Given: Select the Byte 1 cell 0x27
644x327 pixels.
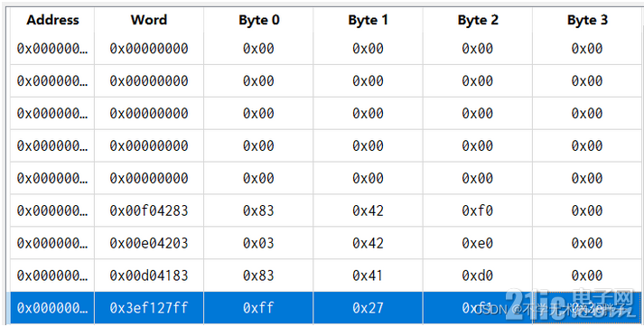Looking at the screenshot, I should tap(368, 308).
